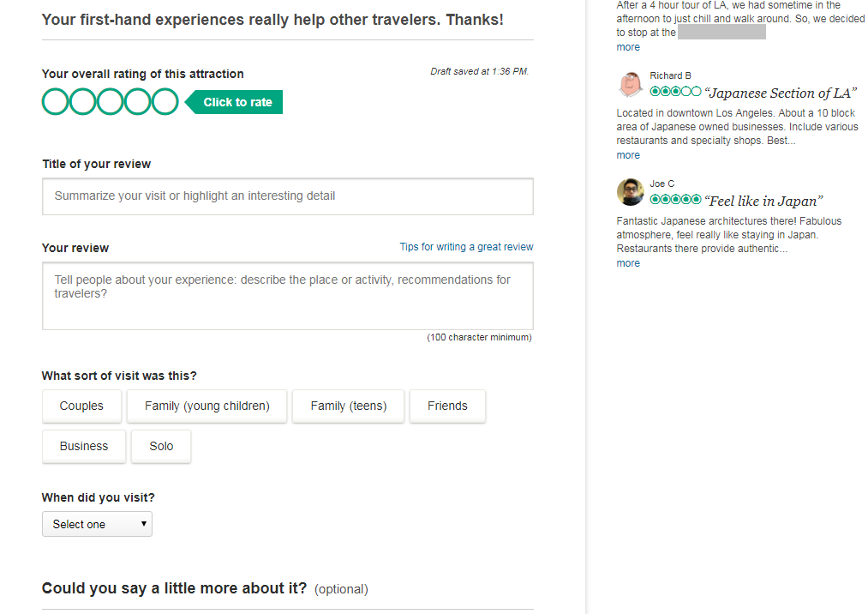Set rating to four bubbles
The width and height of the screenshot is (868, 614).
(x=137, y=102)
